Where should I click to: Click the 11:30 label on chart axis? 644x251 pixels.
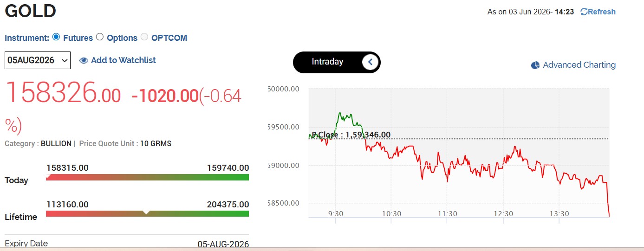(x=447, y=214)
